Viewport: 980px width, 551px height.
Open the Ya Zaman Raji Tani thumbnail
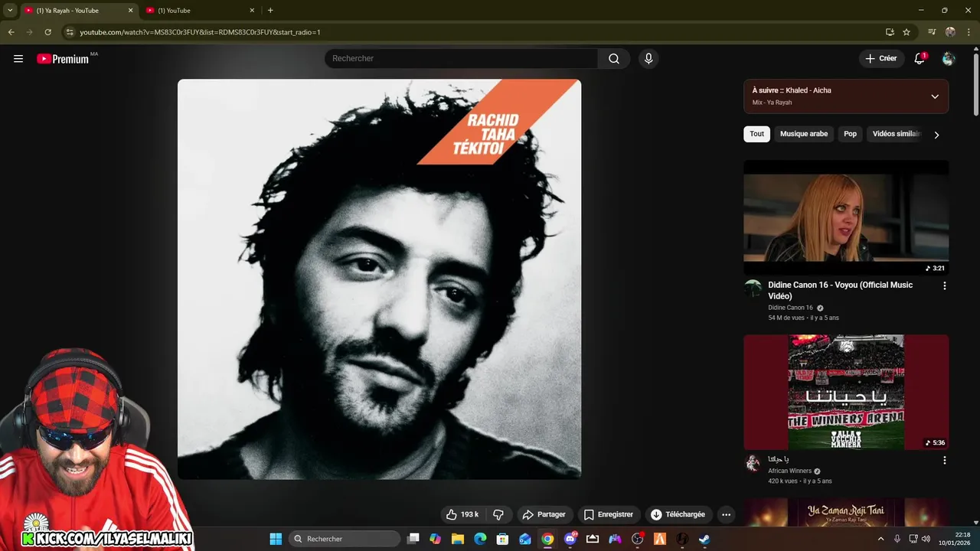pos(846,513)
